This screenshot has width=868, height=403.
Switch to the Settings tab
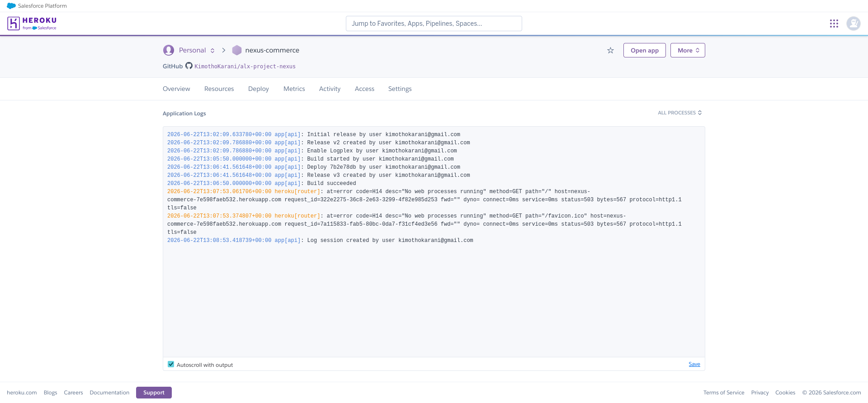pyautogui.click(x=400, y=89)
